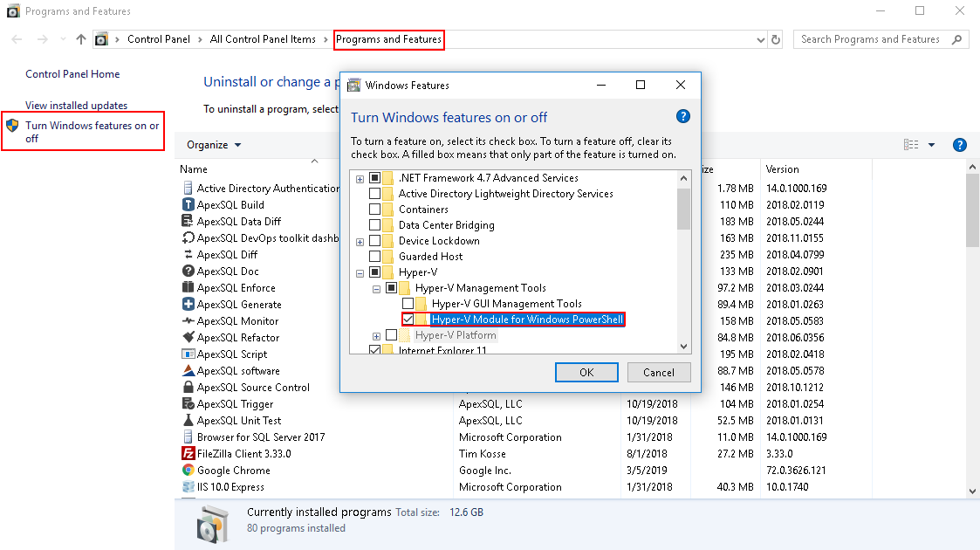Enable the Hyper-V GUI Management Tools checkbox
The width and height of the screenshot is (980, 550).
click(408, 304)
